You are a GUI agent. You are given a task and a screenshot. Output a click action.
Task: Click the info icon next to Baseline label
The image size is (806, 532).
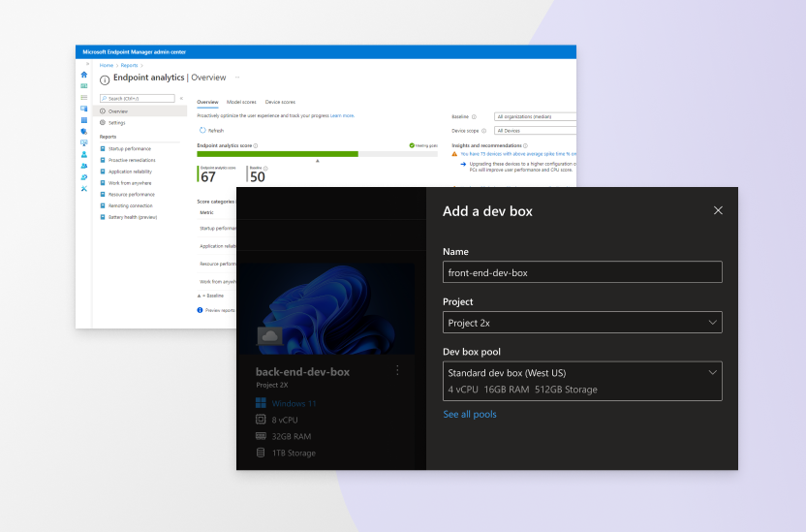coord(474,116)
